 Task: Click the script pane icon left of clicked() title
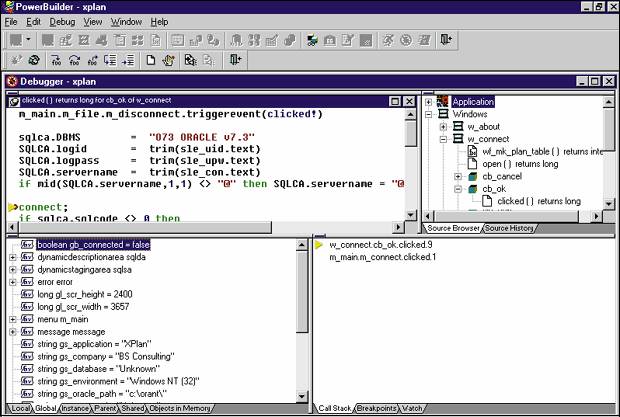[x=14, y=102]
